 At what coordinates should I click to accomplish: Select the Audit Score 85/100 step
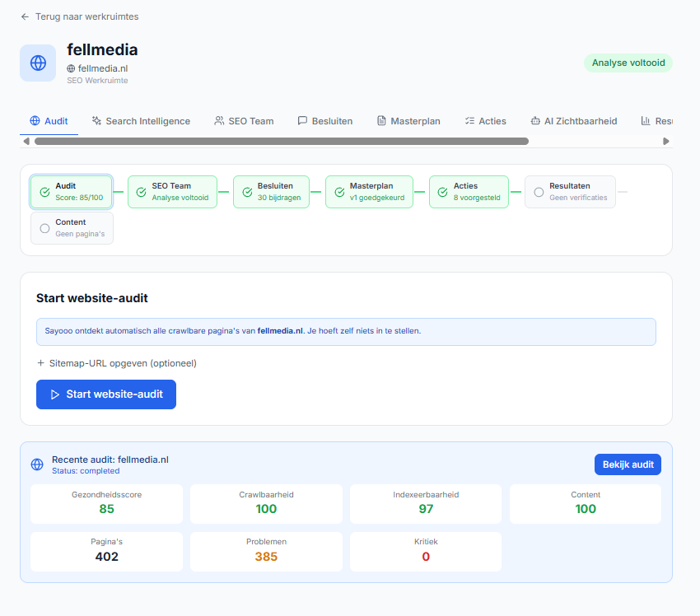point(72,192)
